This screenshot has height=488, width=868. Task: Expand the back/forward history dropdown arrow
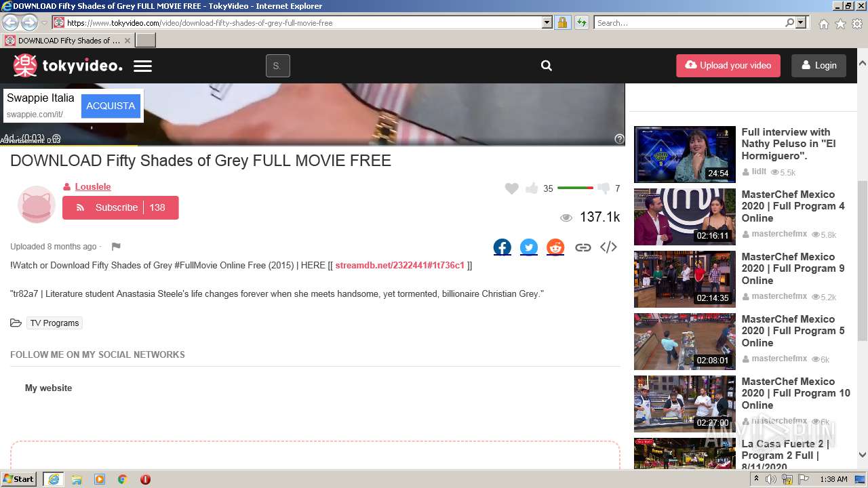(44, 23)
